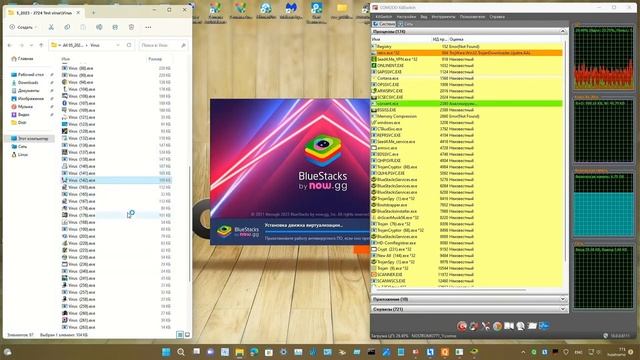The width and height of the screenshot is (640, 360).
Task: Open the Настройки menu in KillSwitch
Action: pyautogui.click(x=406, y=17)
